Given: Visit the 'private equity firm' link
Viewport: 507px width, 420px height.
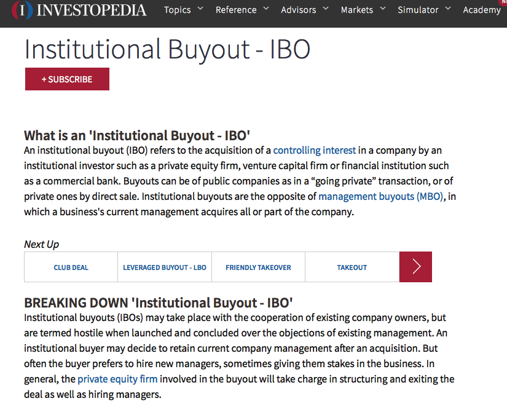Looking at the screenshot, I should tap(117, 379).
